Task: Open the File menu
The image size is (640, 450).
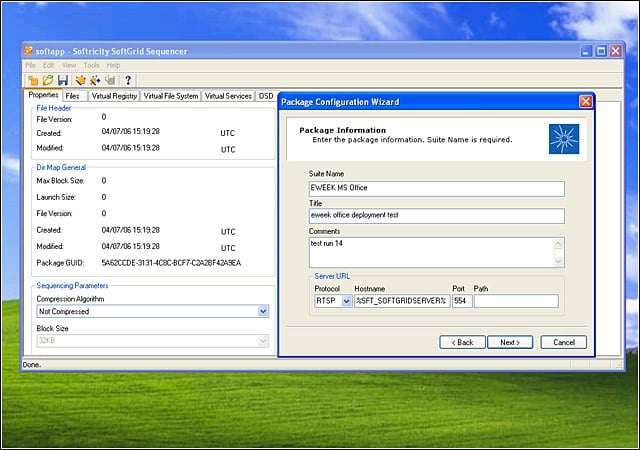Action: pos(30,65)
